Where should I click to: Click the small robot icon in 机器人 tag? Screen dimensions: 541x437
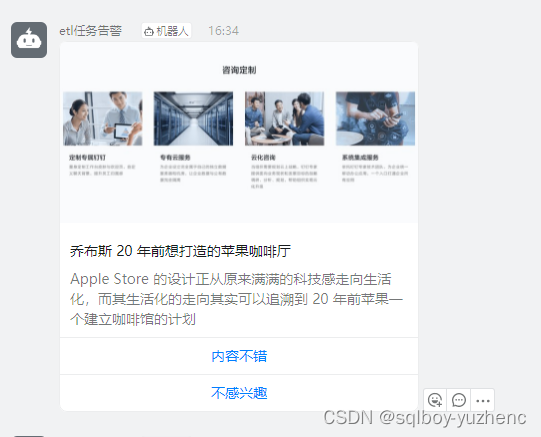pyautogui.click(x=149, y=32)
